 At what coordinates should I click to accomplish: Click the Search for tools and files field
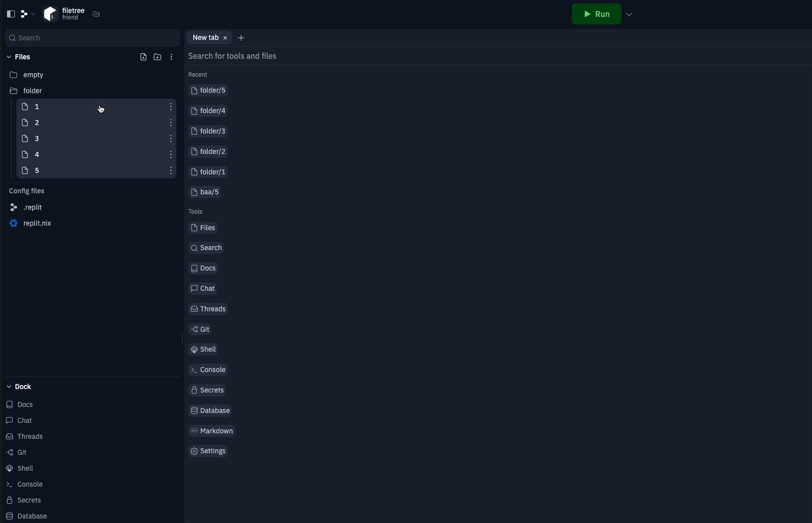click(x=498, y=56)
